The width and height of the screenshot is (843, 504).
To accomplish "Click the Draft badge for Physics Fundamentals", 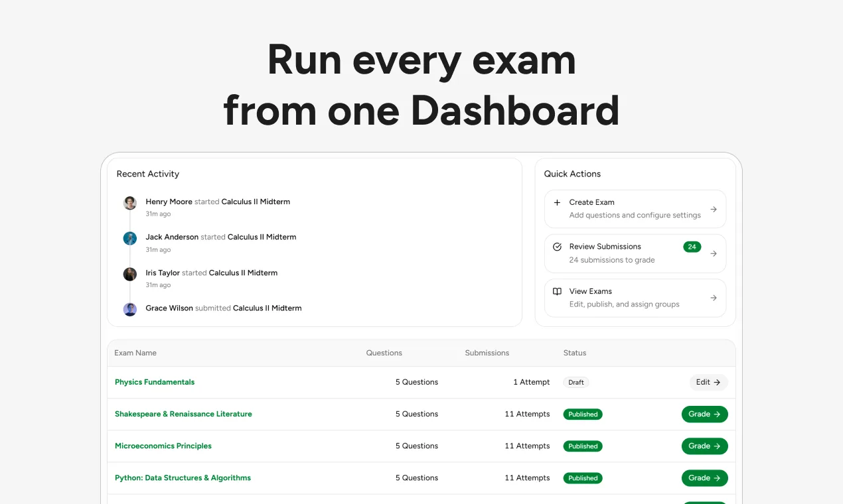I will [x=576, y=382].
